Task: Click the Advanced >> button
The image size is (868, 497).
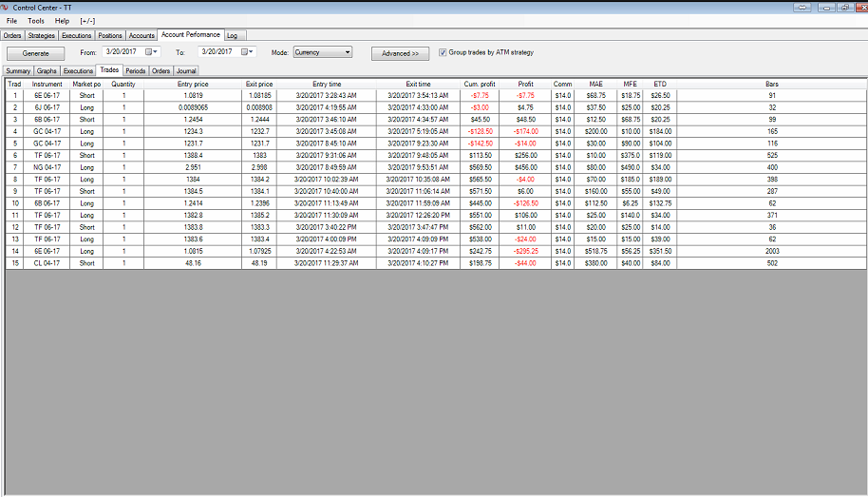Action: pyautogui.click(x=400, y=53)
